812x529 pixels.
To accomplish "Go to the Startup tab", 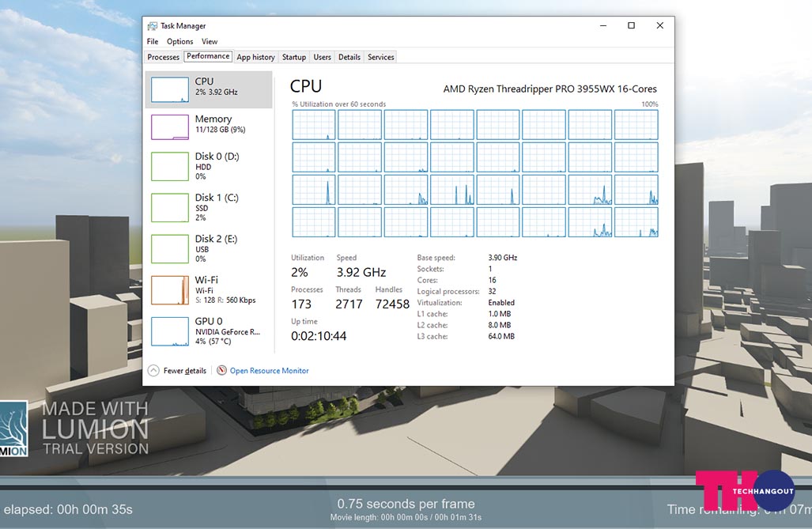I will (x=294, y=57).
